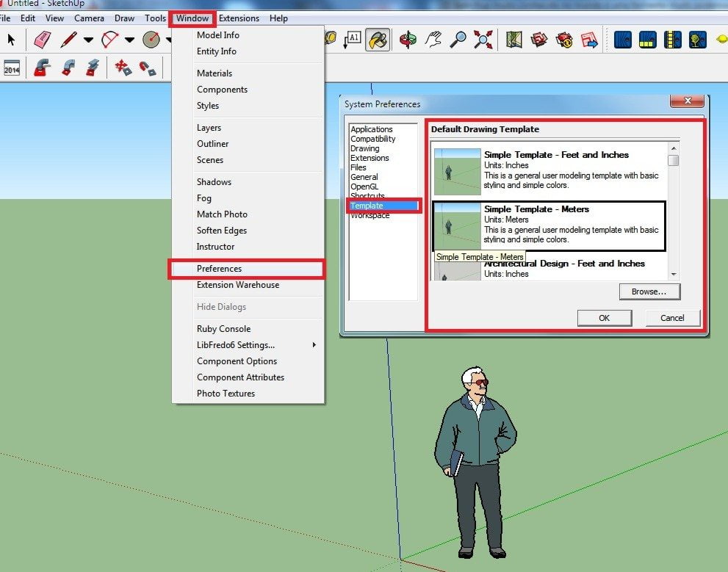Expand the Arc tool dropdown arrow

click(x=129, y=40)
